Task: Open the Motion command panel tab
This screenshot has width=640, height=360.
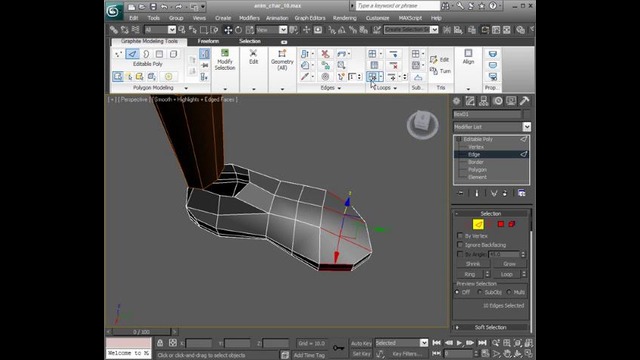Action: click(x=498, y=101)
